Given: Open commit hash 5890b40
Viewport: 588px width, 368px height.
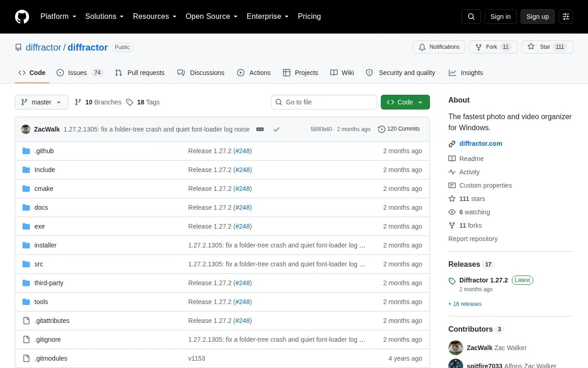Looking at the screenshot, I should pos(321,129).
